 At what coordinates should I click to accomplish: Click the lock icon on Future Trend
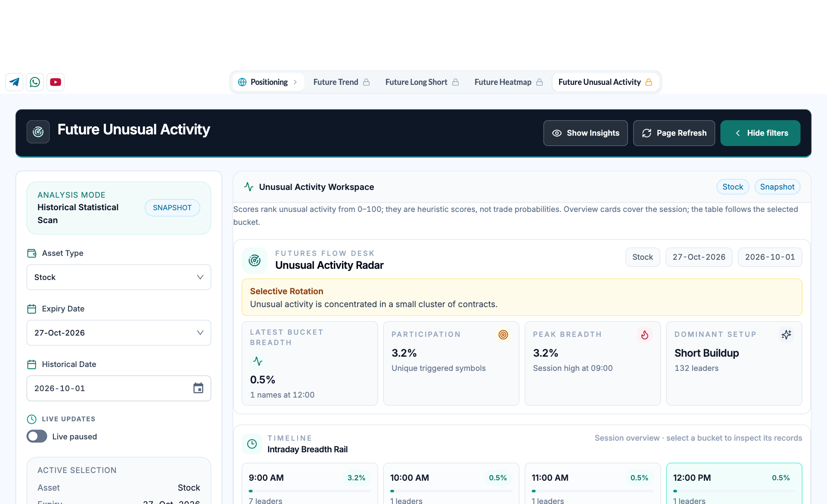367,82
